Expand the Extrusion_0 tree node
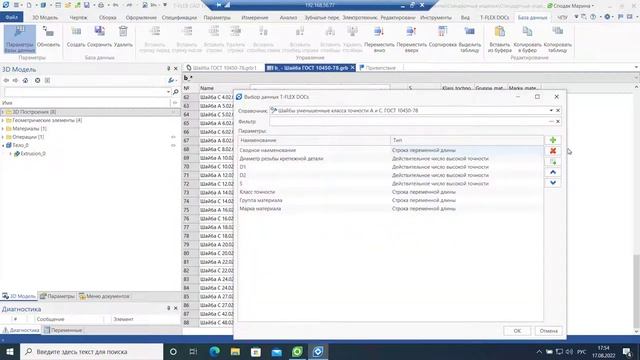Image resolution: width=640 pixels, height=360 pixels. point(11,154)
